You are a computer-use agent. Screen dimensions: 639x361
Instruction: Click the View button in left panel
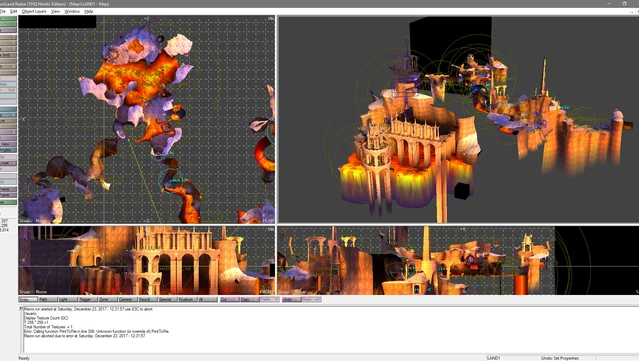(x=8, y=144)
